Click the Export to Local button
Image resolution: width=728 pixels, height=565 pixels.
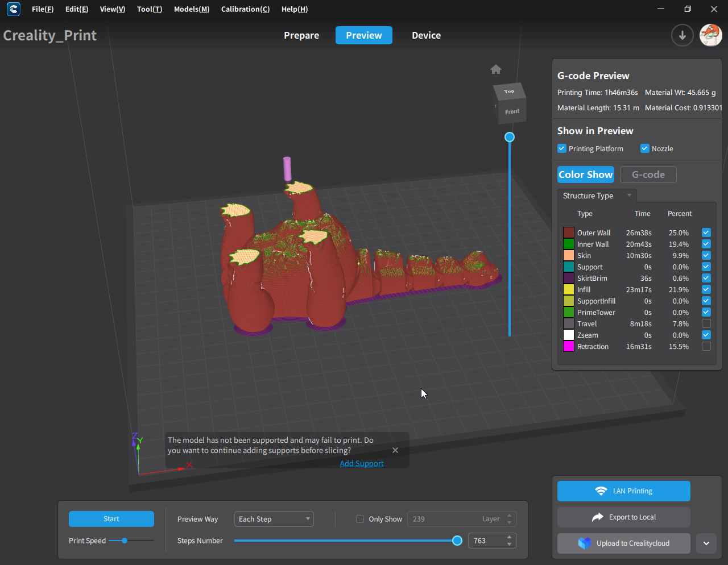point(623,517)
